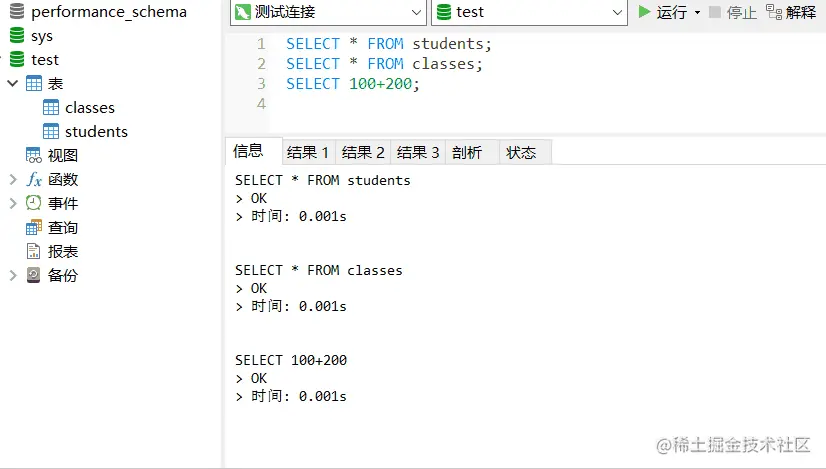The width and height of the screenshot is (826, 469).
Task: Click the classes table icon
Action: click(51, 108)
